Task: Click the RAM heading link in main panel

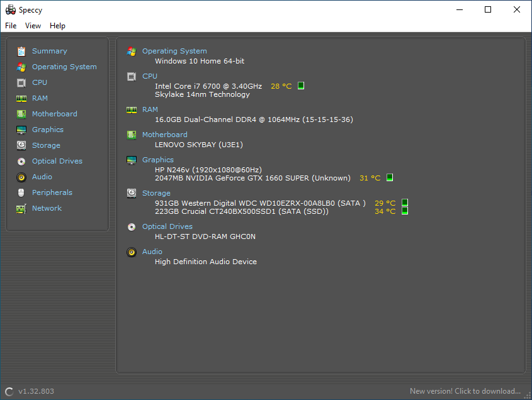Action: click(x=150, y=109)
